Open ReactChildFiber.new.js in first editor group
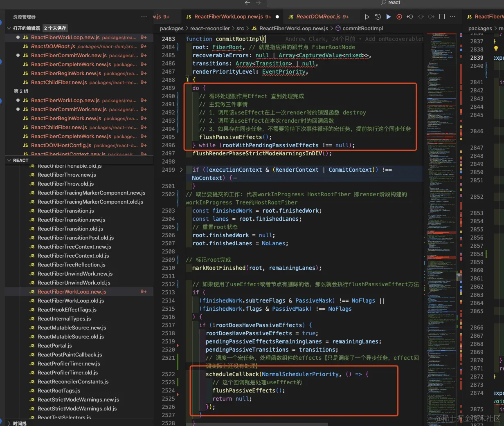The width and height of the screenshot is (504, 426). (x=79, y=82)
